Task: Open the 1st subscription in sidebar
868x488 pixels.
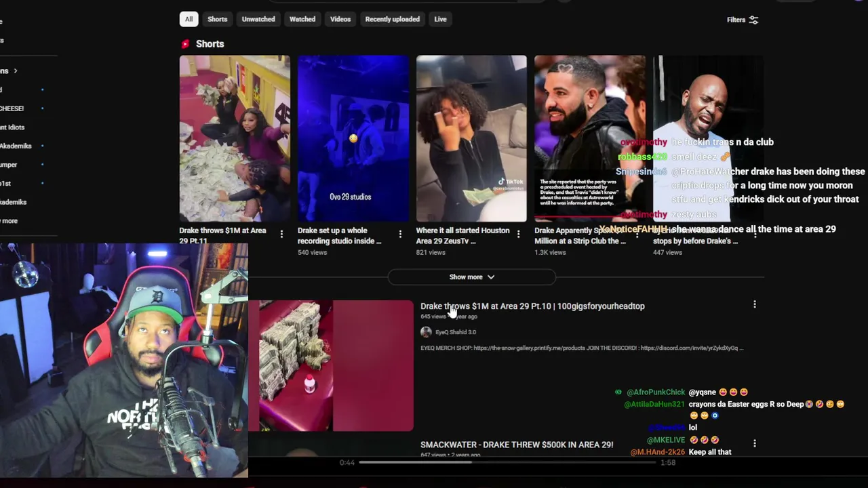Action: 5,183
